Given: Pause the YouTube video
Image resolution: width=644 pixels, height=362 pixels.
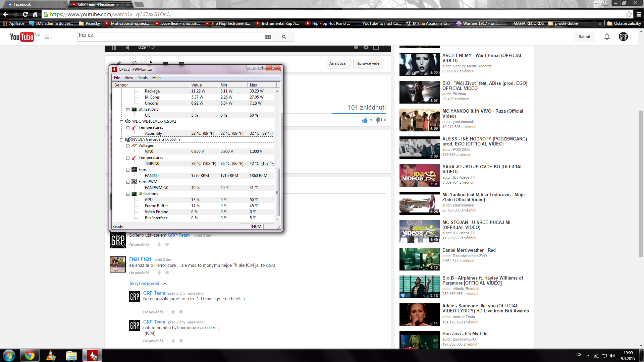Looking at the screenshot, I should 114,48.
